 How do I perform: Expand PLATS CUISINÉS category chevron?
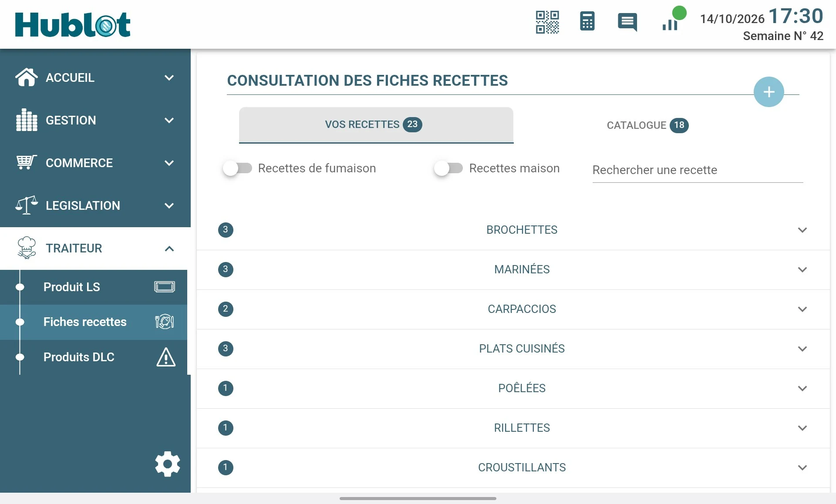(x=802, y=349)
